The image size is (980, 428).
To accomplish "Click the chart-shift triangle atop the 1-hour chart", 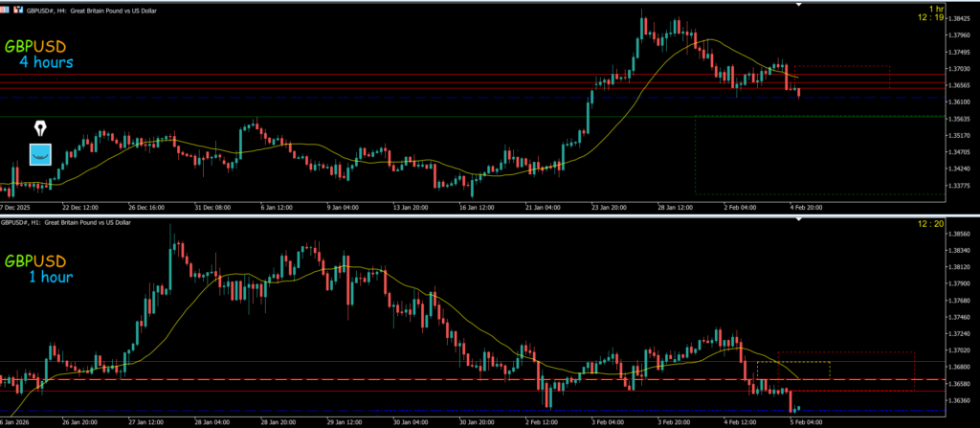I will coord(791,221).
